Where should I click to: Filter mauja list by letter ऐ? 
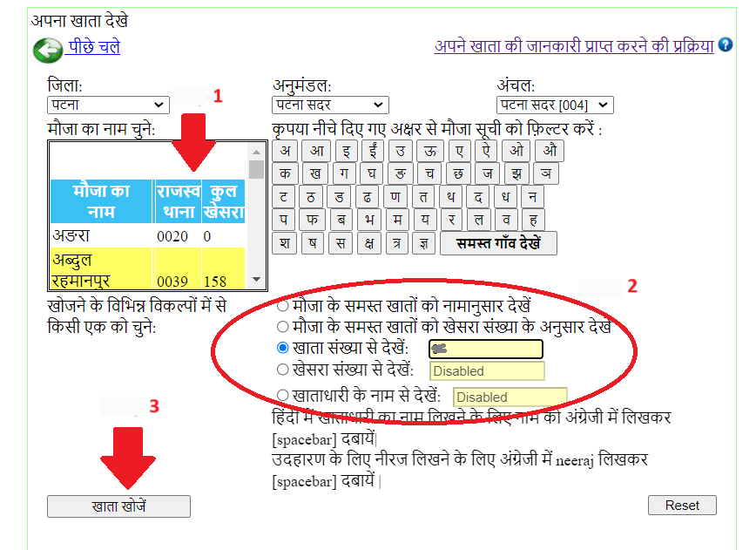point(486,151)
